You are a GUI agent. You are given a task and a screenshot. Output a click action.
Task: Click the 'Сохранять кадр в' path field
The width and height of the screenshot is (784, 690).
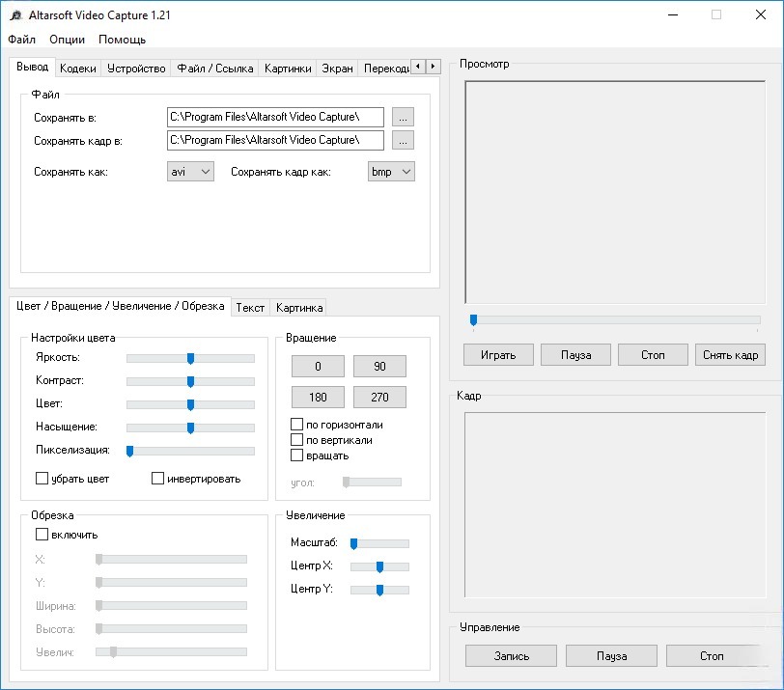tap(275, 140)
